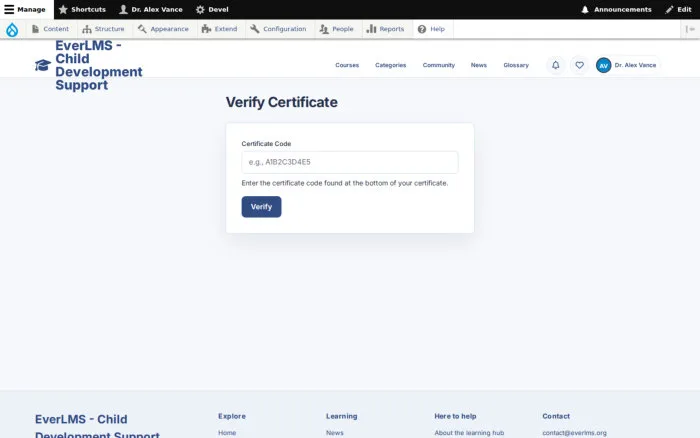Go to Courses in site navigation
Screen dimensions: 700x438
[x=347, y=65]
